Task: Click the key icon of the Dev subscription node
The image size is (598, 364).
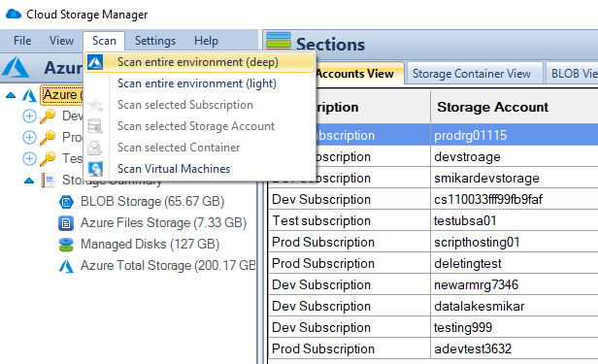Action: point(48,116)
